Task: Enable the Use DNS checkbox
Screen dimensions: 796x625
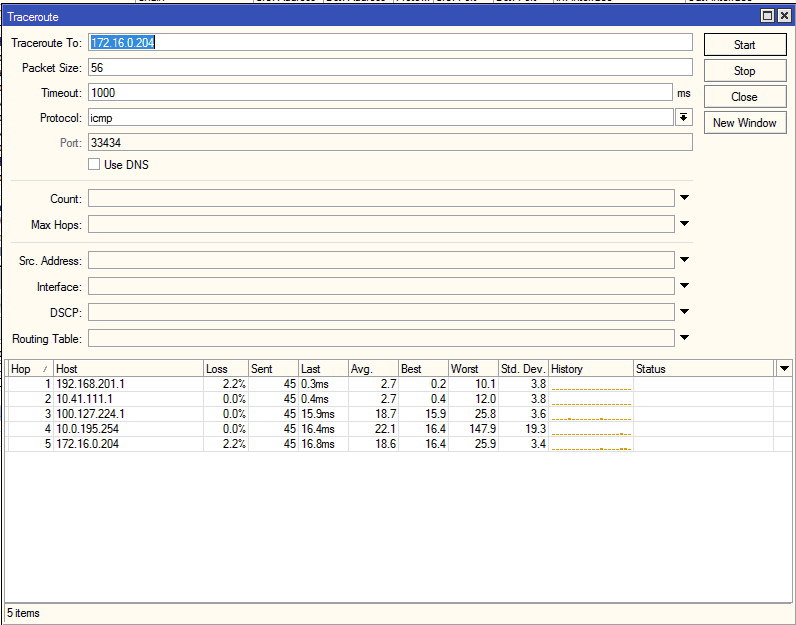Action: point(94,165)
